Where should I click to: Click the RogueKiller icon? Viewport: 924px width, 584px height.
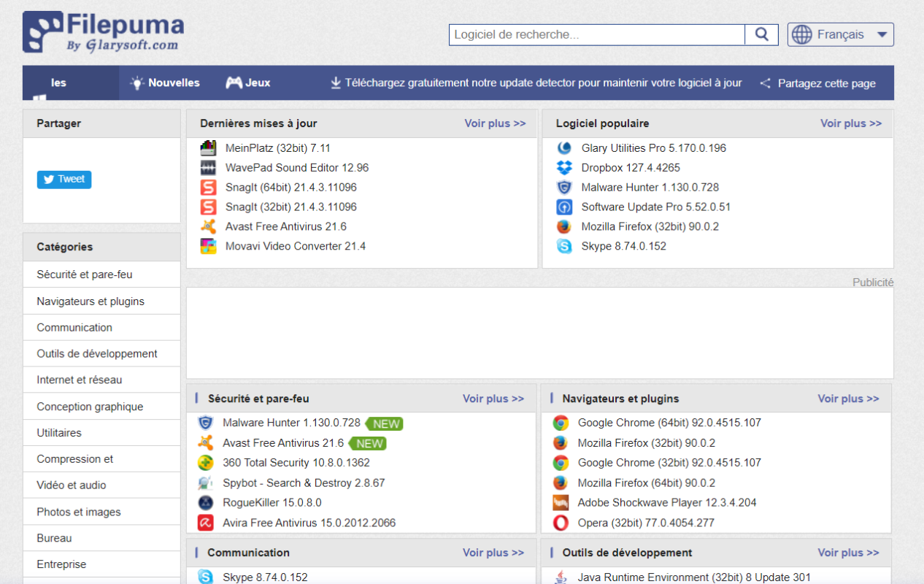click(x=205, y=502)
